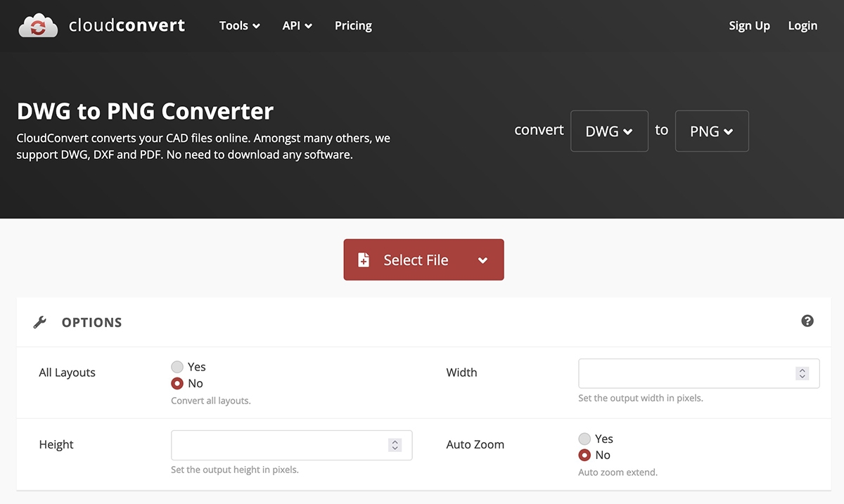Click the 'DWG to PNG Converter' heading
This screenshot has width=844, height=504.
[145, 111]
